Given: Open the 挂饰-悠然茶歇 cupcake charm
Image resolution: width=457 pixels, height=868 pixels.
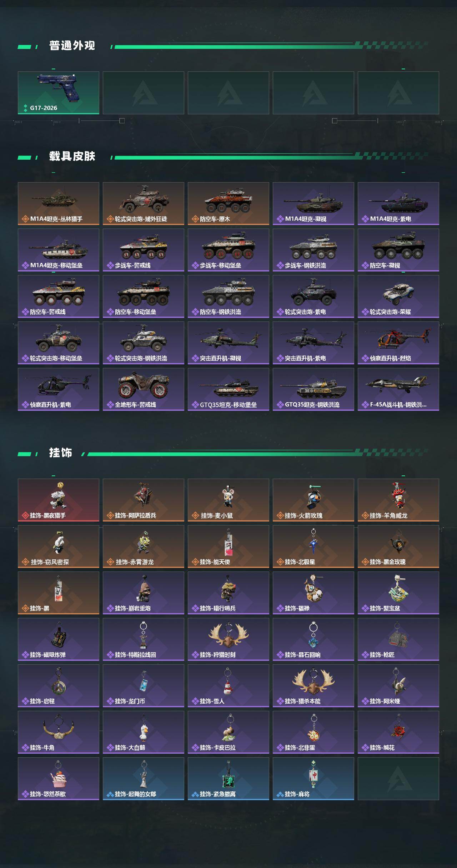Looking at the screenshot, I should pyautogui.click(x=59, y=779).
